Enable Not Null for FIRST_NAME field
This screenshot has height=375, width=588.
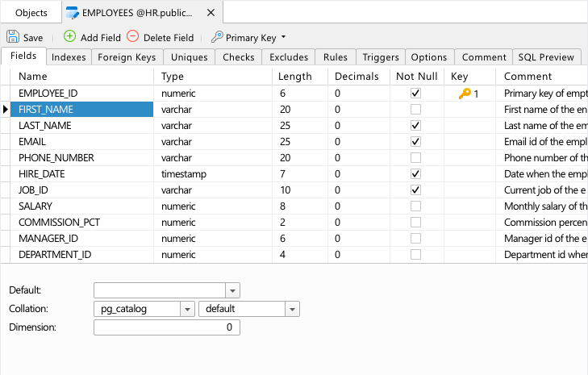415,110
